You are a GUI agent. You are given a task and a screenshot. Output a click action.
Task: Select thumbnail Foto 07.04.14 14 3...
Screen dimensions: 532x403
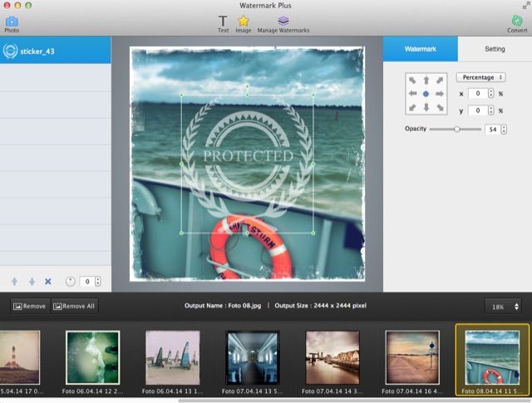tap(332, 357)
